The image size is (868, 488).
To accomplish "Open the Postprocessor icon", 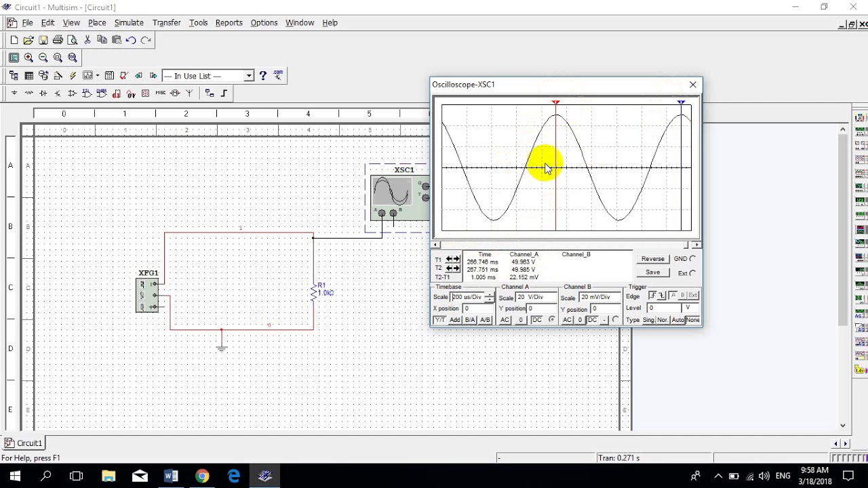I will [109, 76].
